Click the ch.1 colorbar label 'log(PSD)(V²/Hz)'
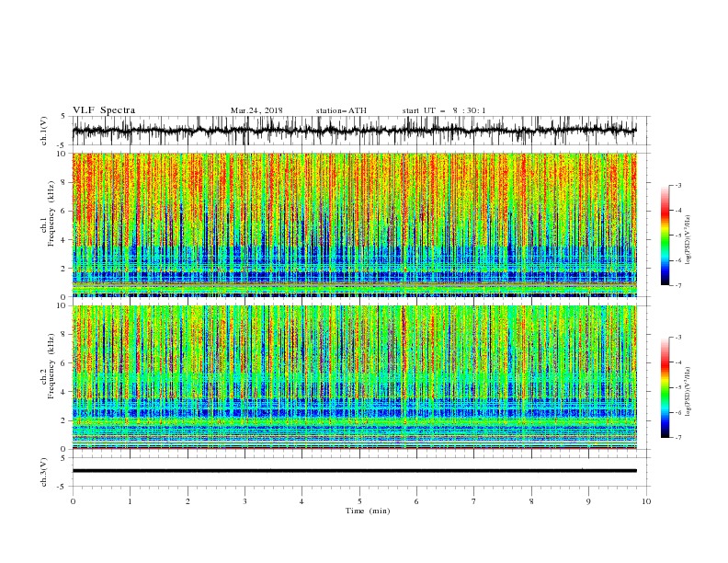This screenshot has width=728, height=563. click(x=688, y=240)
